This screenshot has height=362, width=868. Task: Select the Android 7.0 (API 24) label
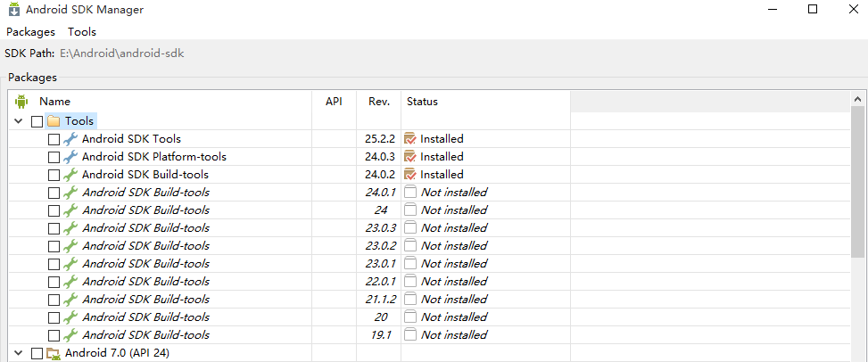click(x=117, y=352)
